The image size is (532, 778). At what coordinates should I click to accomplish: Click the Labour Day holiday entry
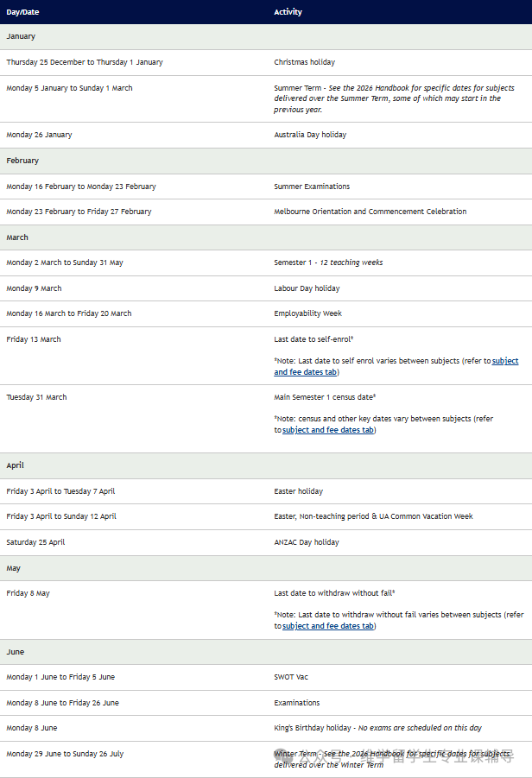click(307, 288)
